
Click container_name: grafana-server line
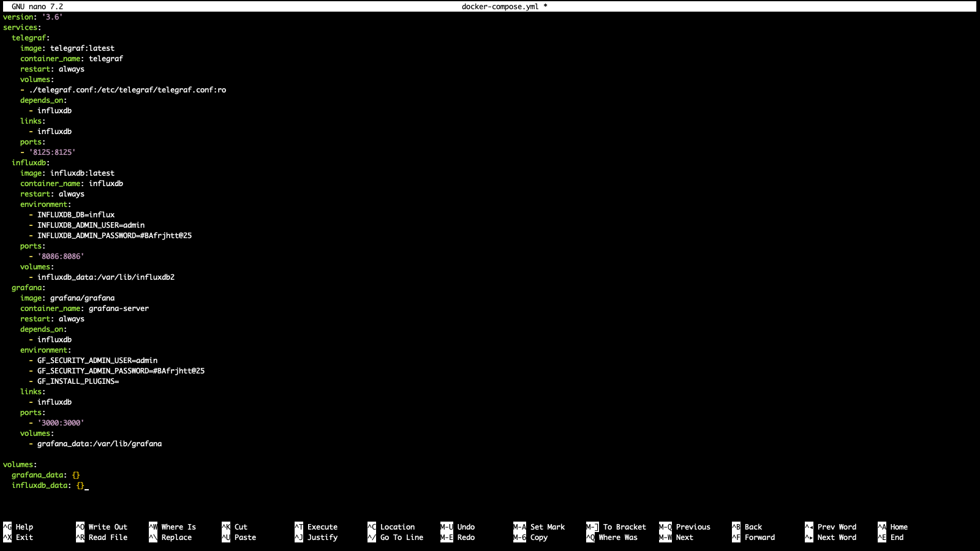(85, 309)
